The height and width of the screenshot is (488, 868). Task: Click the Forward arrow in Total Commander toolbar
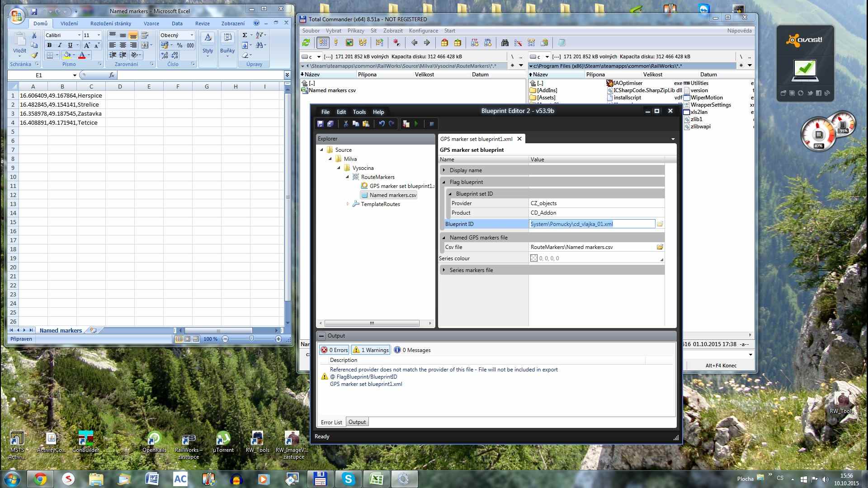click(x=427, y=42)
